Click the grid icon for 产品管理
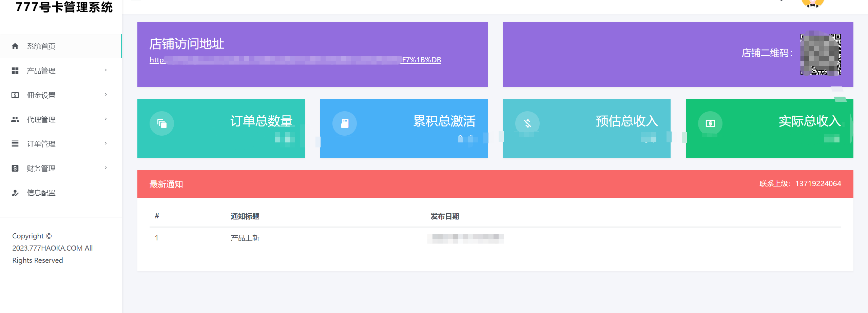The height and width of the screenshot is (313, 868). (x=15, y=71)
